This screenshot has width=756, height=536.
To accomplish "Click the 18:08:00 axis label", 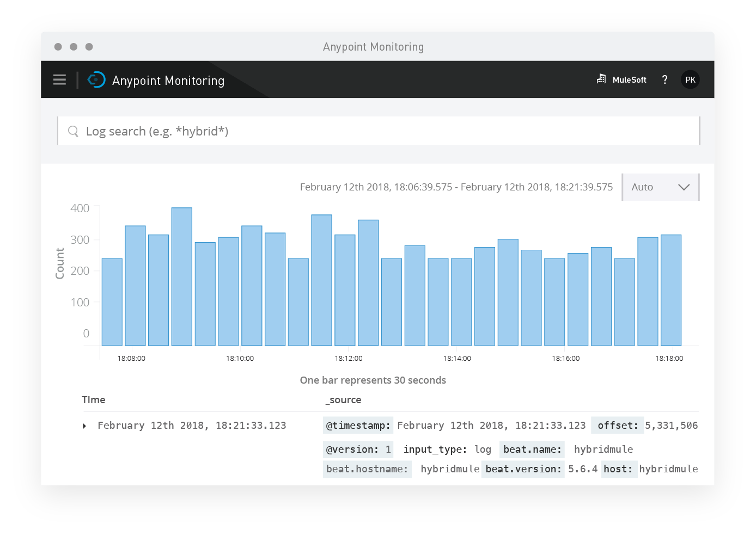I will (x=131, y=359).
